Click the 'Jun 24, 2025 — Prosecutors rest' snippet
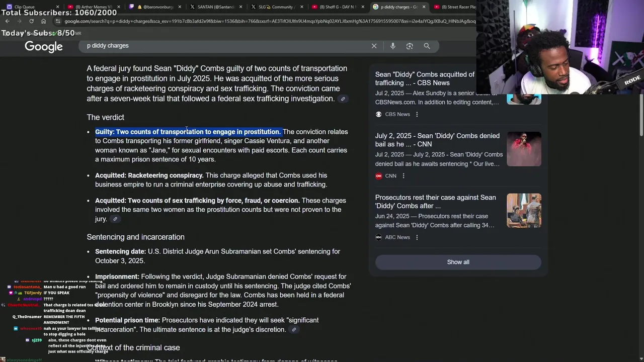The image size is (644, 362). 435,221
